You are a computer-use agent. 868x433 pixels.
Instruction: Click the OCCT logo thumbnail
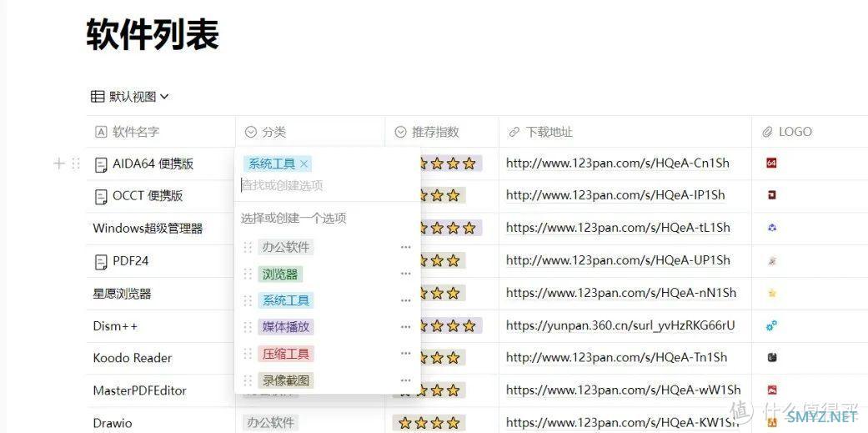tap(771, 195)
